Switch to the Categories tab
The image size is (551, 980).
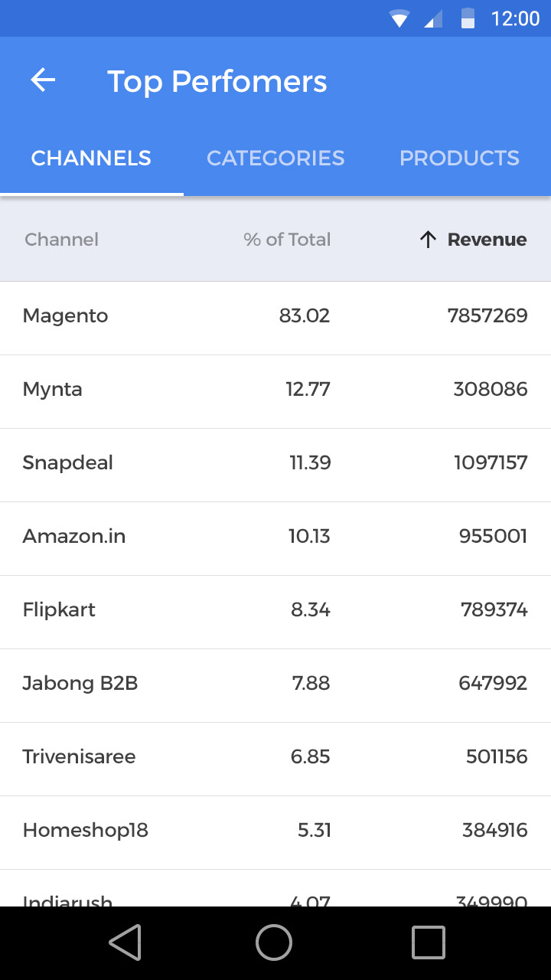coord(275,158)
